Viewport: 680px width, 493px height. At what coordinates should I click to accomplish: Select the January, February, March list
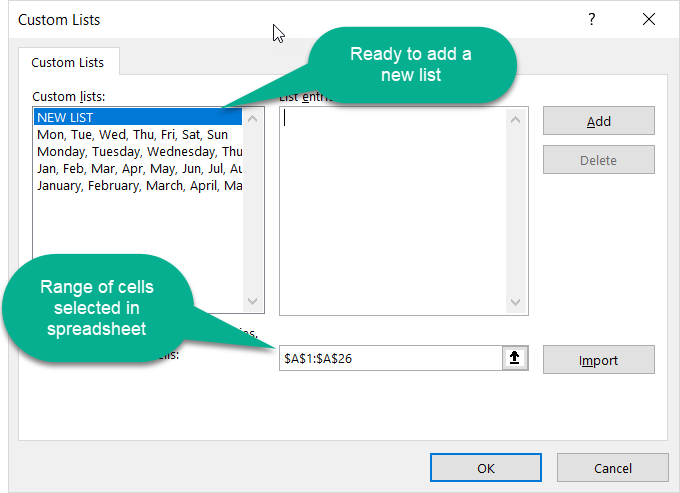[x=138, y=186]
